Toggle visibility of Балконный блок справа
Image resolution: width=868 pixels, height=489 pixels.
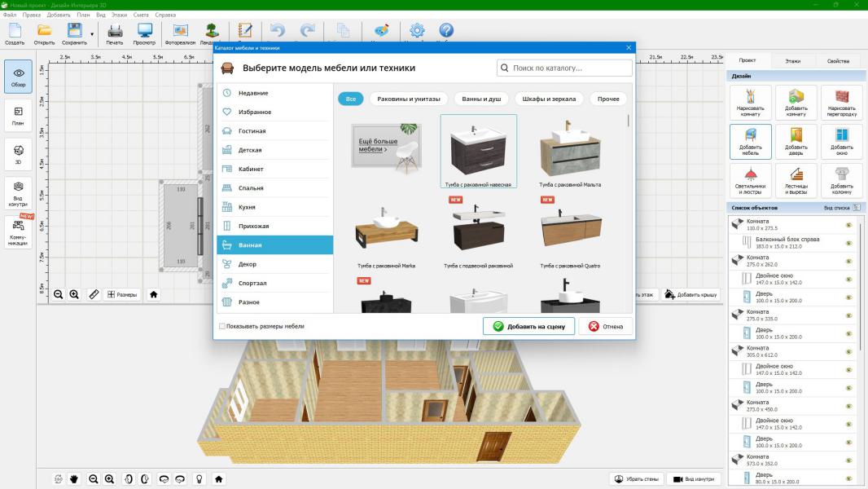pyautogui.click(x=848, y=242)
